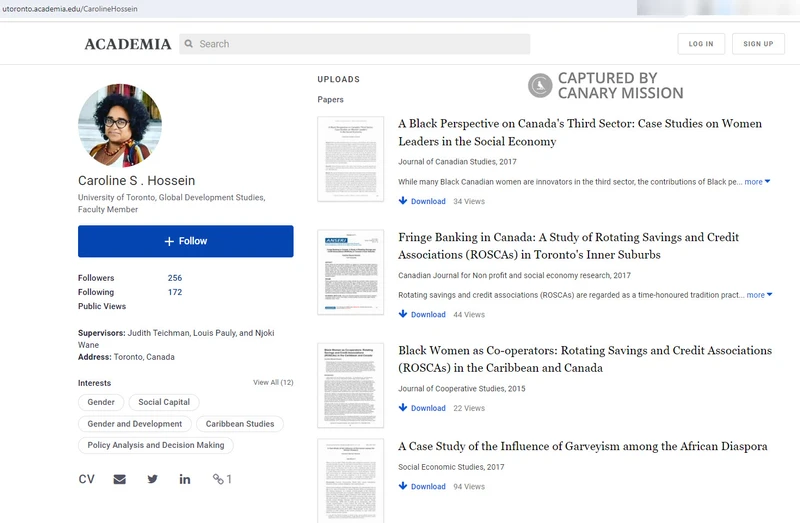Click into the Search field
This screenshot has width=800, height=523.
pos(355,44)
